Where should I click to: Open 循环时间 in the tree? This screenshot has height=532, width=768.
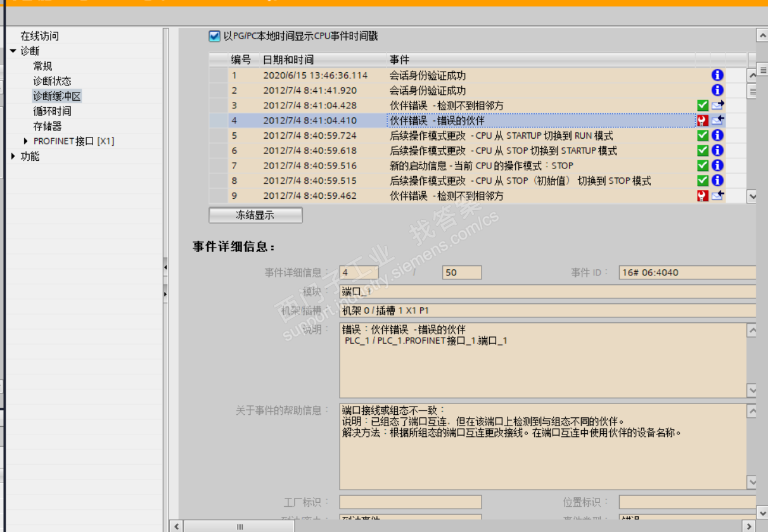coord(52,111)
